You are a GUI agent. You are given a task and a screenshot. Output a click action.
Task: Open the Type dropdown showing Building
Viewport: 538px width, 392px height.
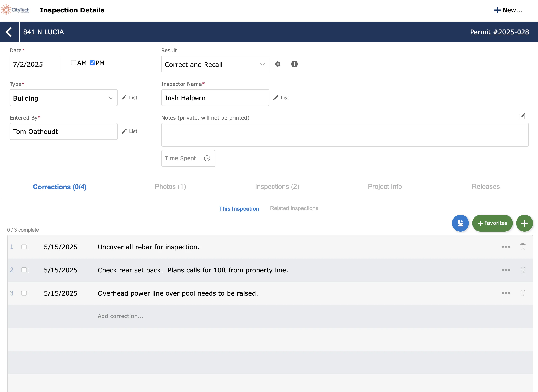click(x=63, y=98)
